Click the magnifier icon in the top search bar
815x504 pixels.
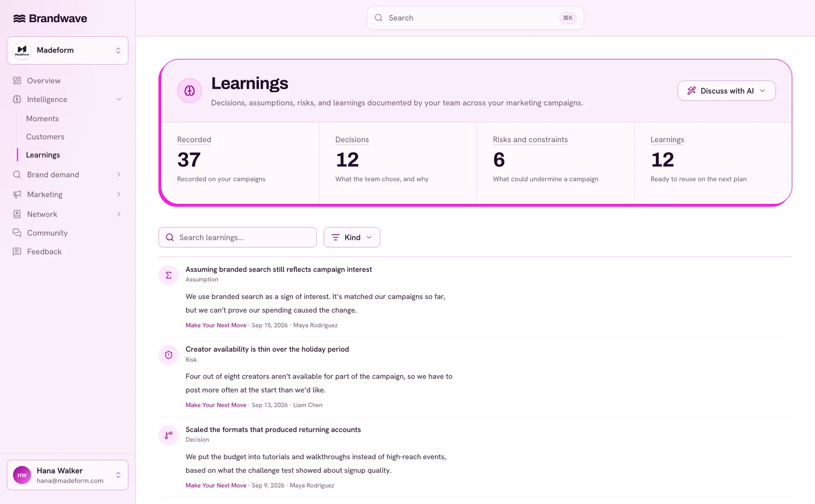(379, 18)
